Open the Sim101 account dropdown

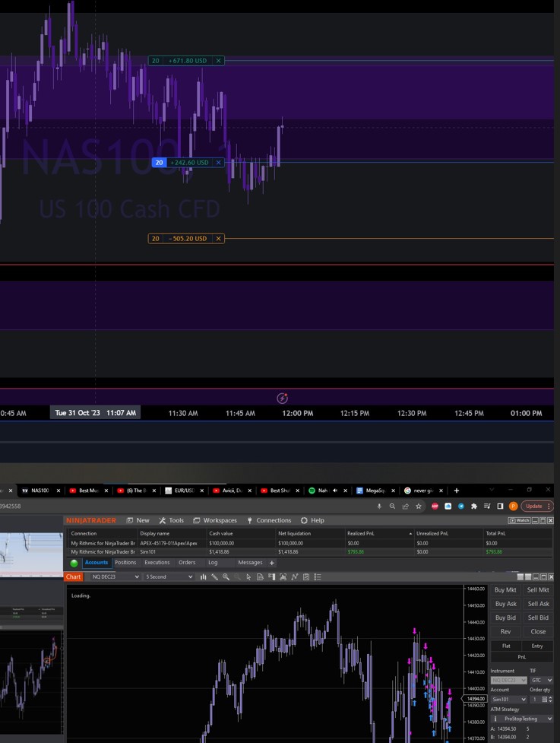(x=508, y=700)
